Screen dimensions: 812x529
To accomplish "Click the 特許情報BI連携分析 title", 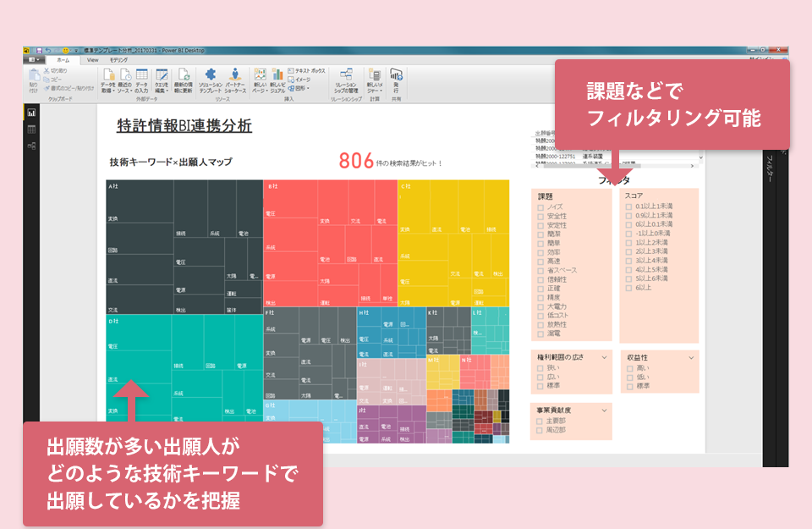I will 184,126.
